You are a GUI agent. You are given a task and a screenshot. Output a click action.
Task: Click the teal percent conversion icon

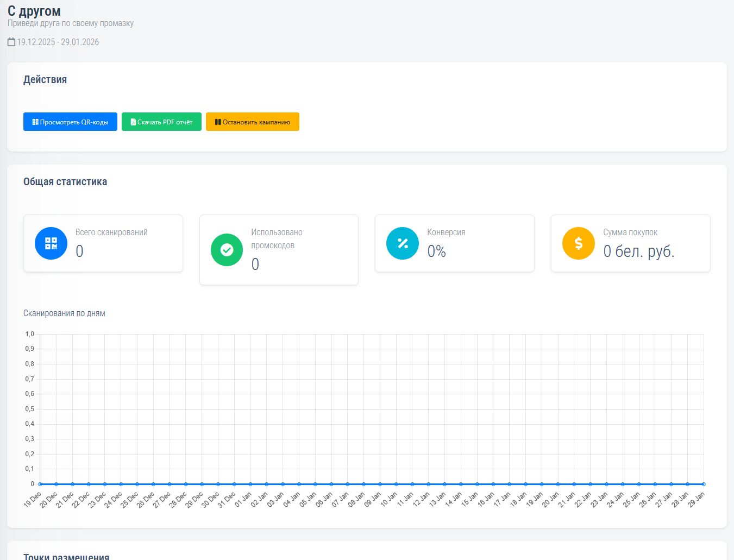(403, 243)
